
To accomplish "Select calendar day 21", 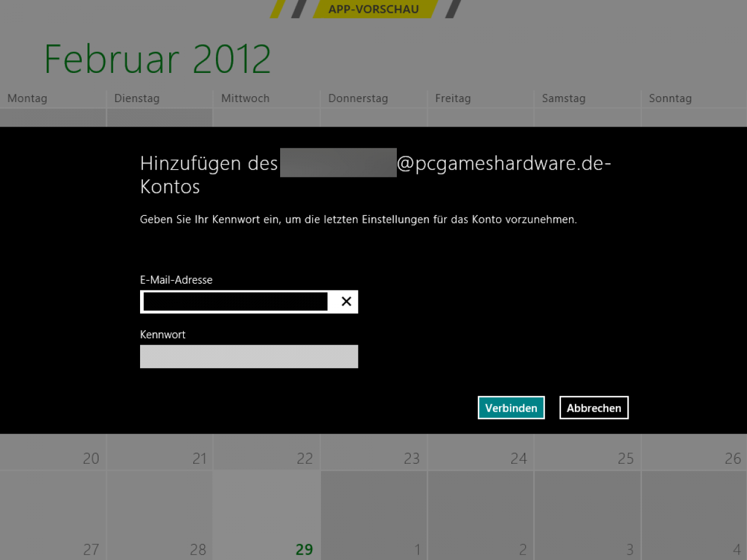I will click(160, 452).
